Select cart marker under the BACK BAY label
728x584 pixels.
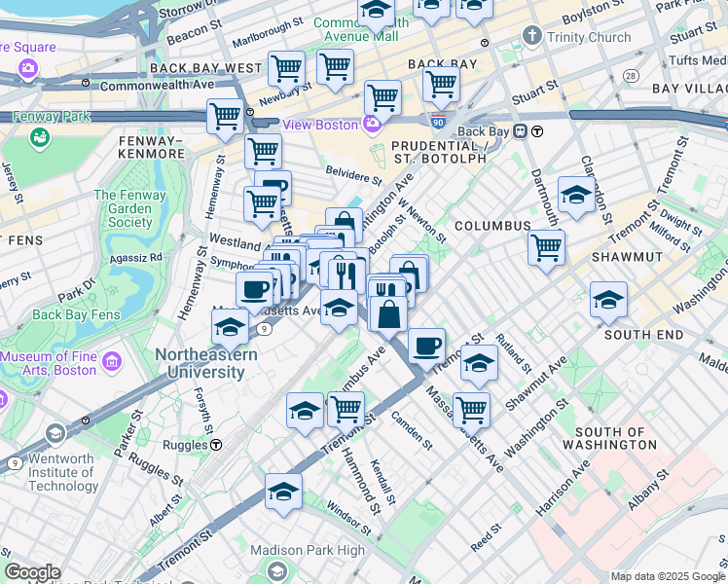(x=442, y=88)
